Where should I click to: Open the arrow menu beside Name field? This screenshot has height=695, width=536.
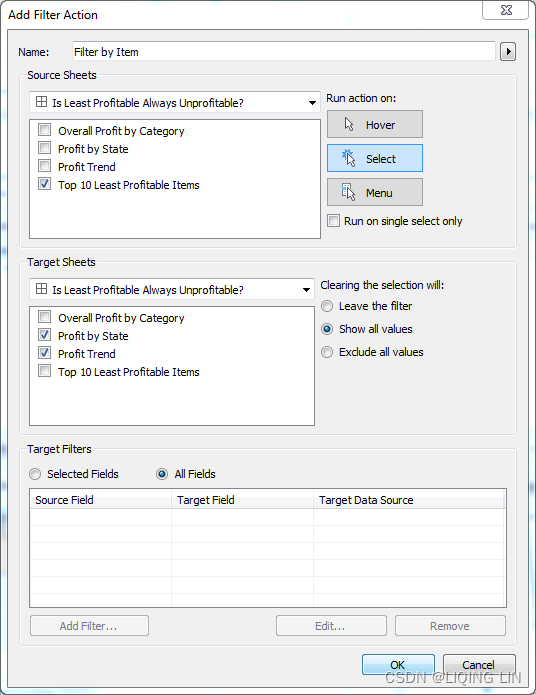coord(508,52)
